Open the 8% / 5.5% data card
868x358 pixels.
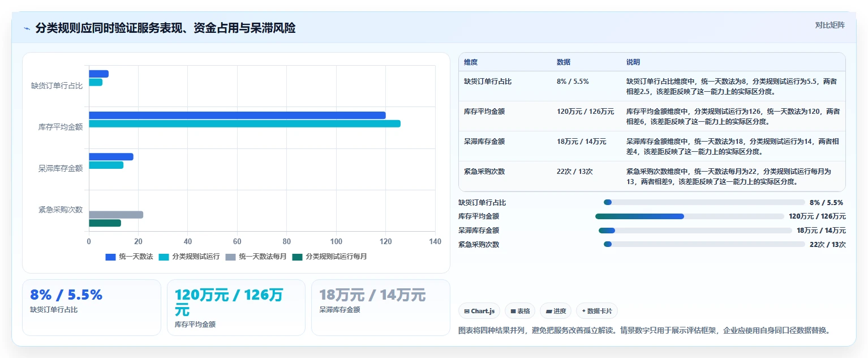92,308
